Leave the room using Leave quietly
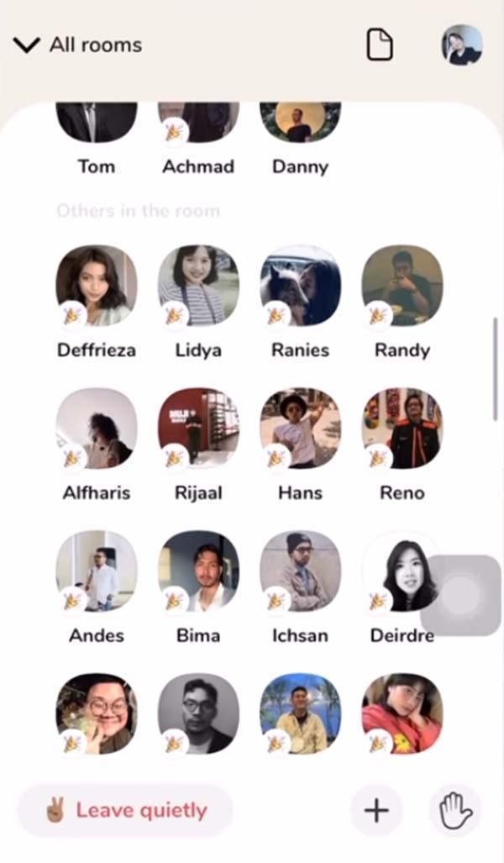504x863 pixels. 125,810
